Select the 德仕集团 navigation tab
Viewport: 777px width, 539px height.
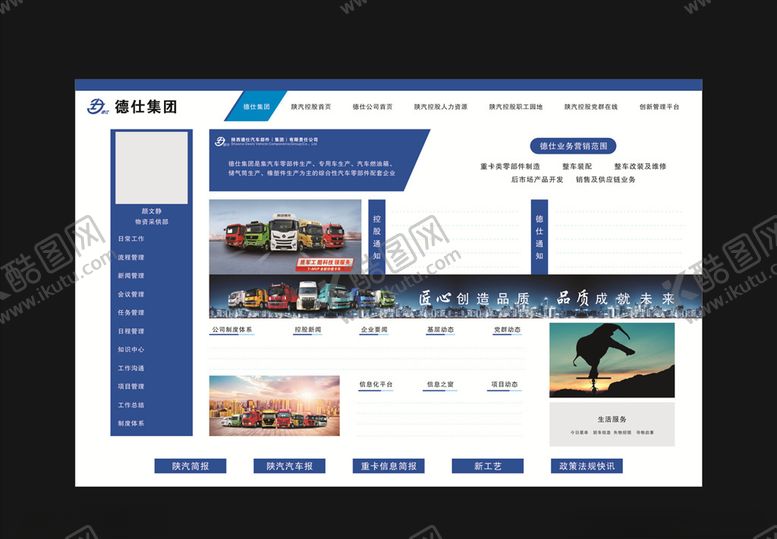click(x=256, y=107)
